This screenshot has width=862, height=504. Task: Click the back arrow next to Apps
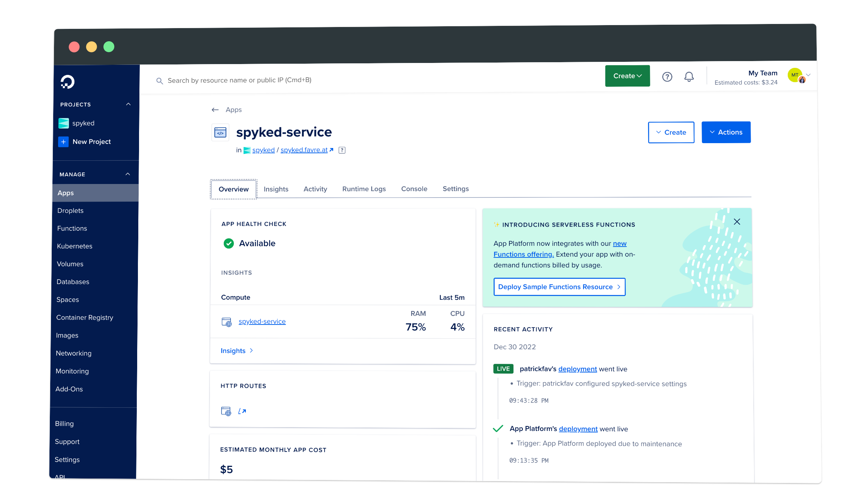[215, 110]
